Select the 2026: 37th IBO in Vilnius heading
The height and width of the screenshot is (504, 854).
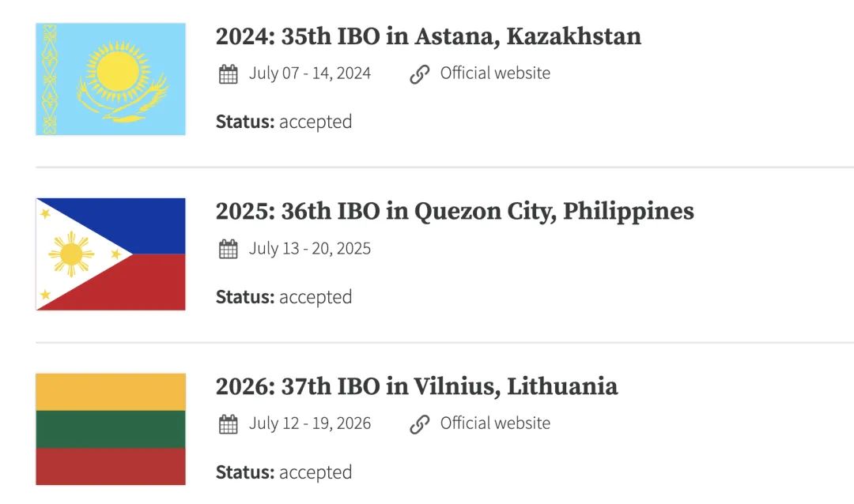[417, 386]
